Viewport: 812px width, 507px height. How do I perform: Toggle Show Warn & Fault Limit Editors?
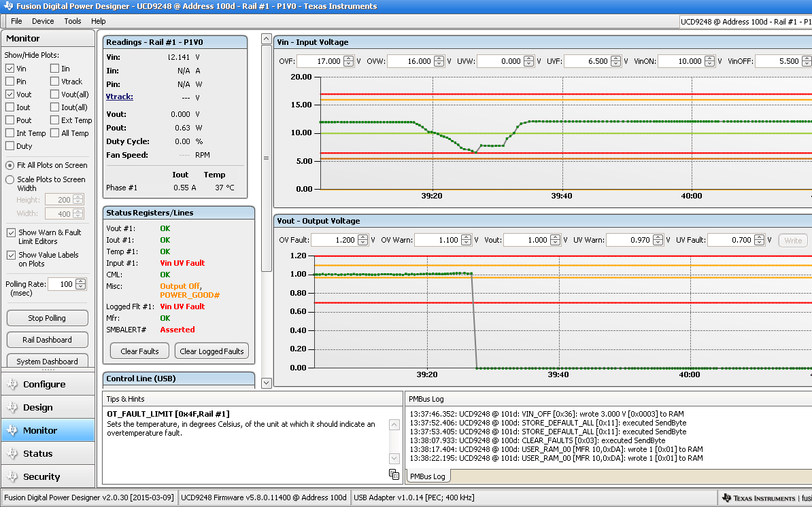point(11,233)
